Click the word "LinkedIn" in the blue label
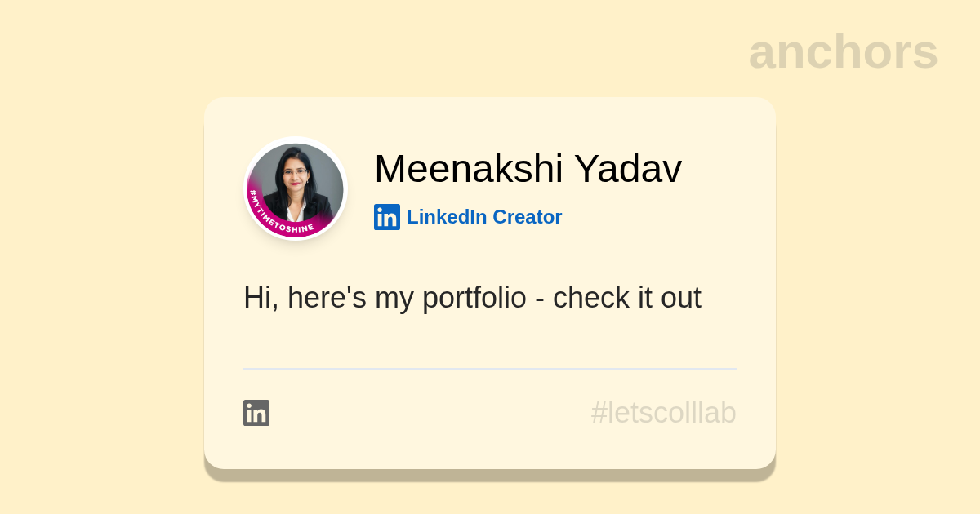The width and height of the screenshot is (980, 514). 447,217
